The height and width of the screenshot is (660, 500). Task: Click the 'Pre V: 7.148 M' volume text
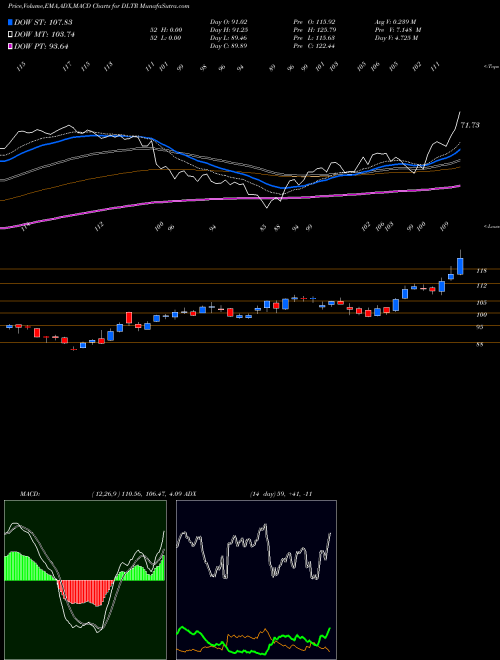[x=398, y=30]
